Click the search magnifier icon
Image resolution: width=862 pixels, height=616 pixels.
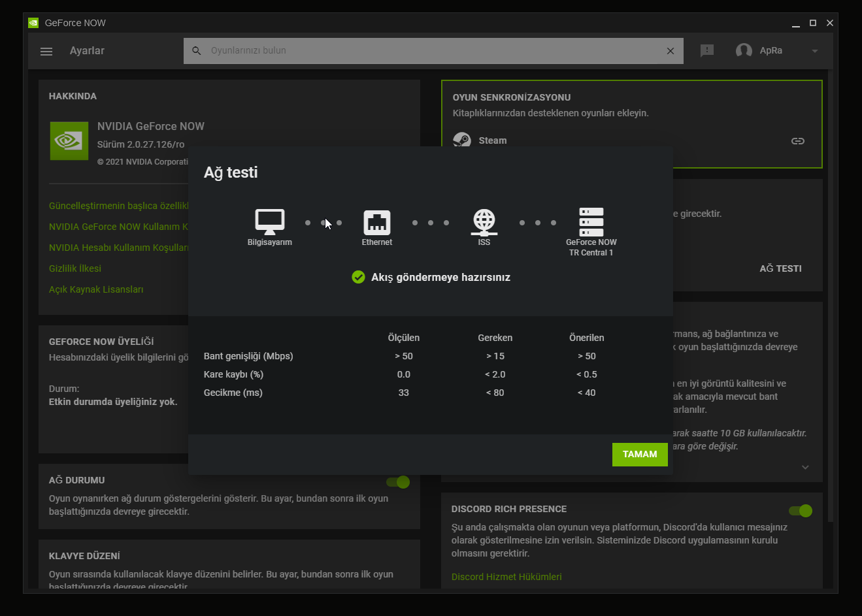pyautogui.click(x=196, y=51)
